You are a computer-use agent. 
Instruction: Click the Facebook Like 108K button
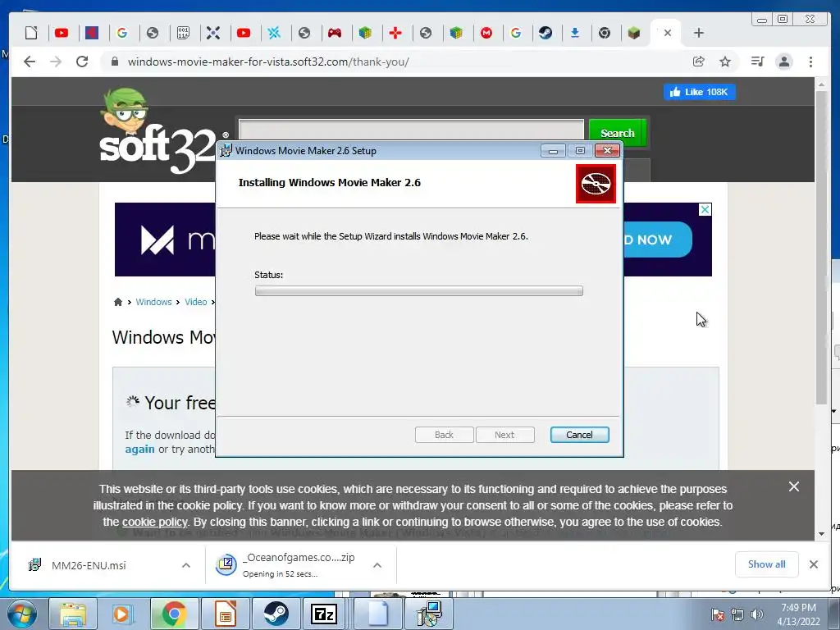699,92
